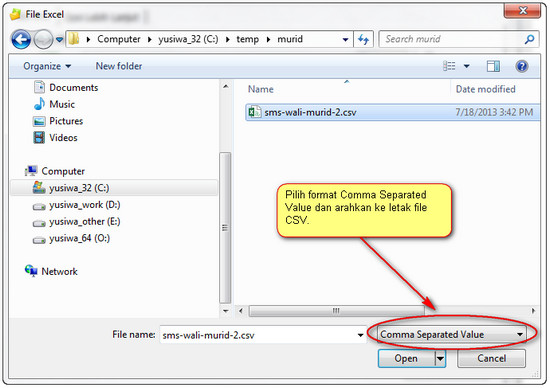Click the navigation pane scroll up arrow

point(226,87)
